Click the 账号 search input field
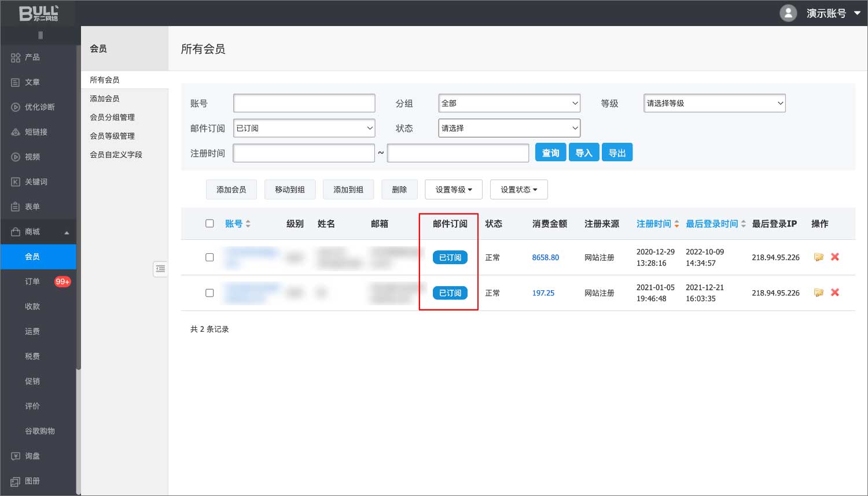The width and height of the screenshot is (868, 496). (304, 103)
